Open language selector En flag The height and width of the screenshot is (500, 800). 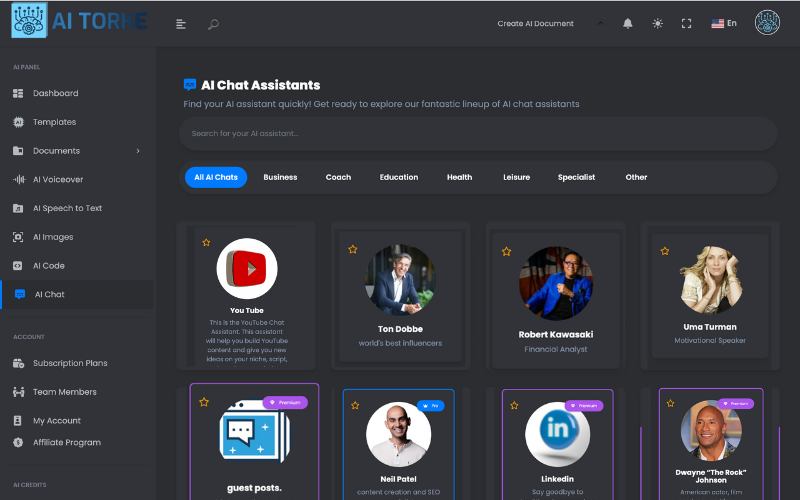pos(724,23)
